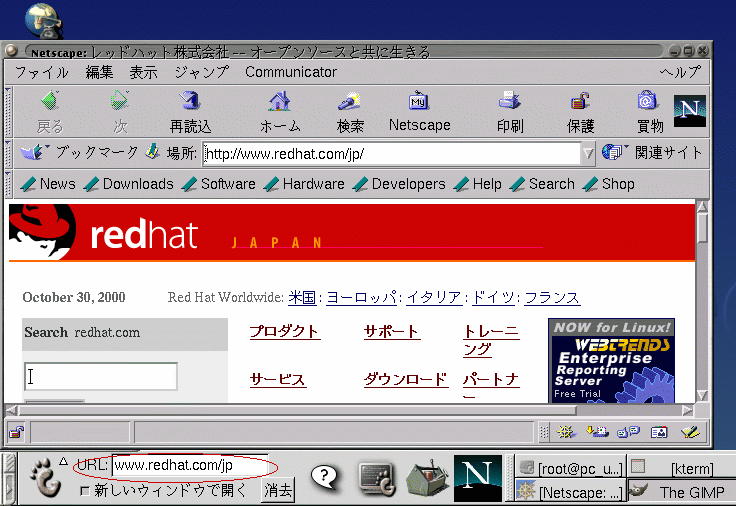Open the GNOME help question-mark launcher

(x=325, y=478)
